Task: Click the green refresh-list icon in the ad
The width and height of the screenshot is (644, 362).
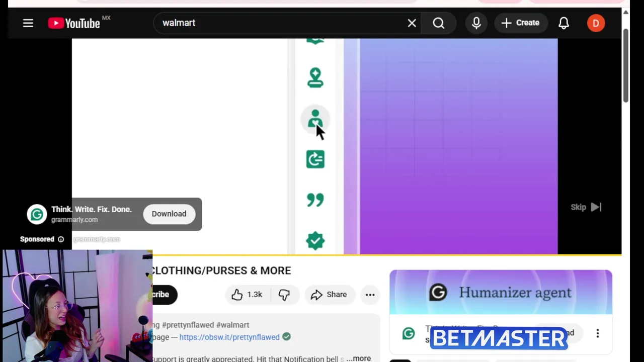Action: pos(315,159)
